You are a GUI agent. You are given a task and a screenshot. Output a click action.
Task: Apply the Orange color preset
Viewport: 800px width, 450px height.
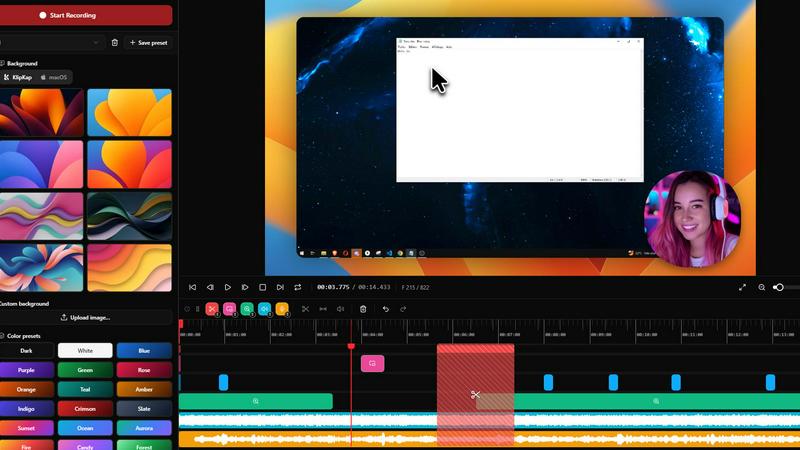point(26,389)
